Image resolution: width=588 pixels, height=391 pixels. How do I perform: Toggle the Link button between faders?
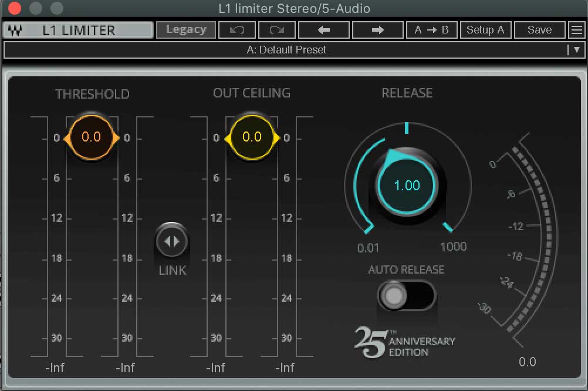[172, 241]
